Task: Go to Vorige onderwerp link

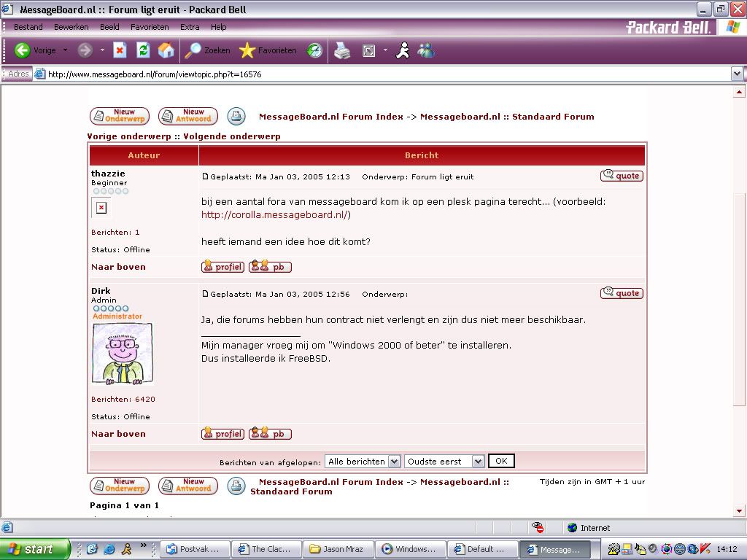Action: point(128,136)
